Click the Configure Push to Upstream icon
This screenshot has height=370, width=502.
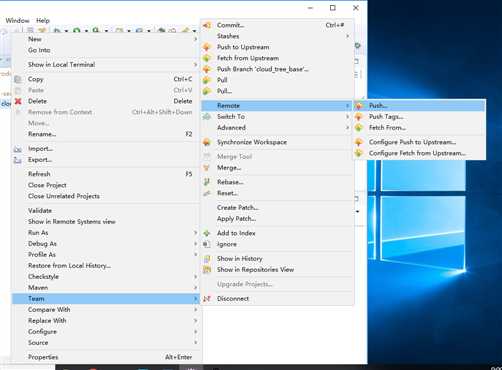359,142
